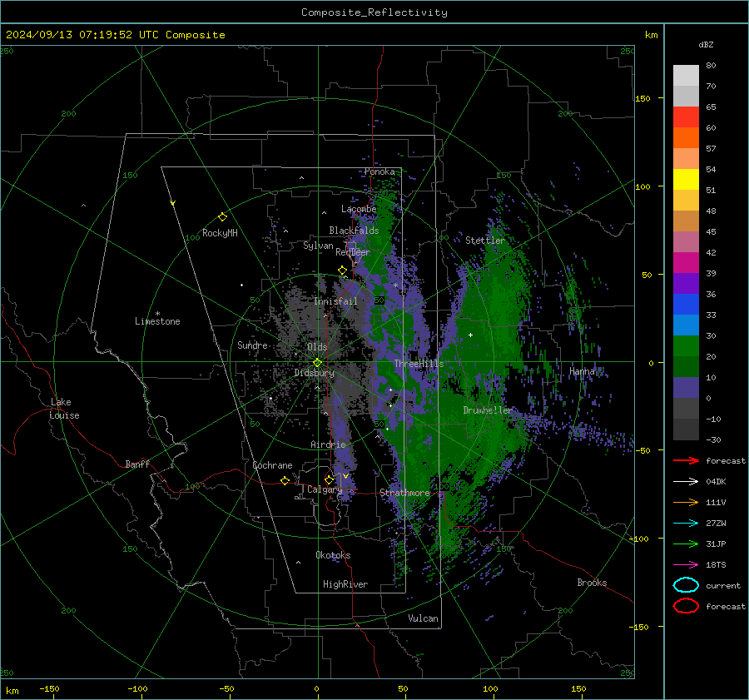The image size is (749, 700).
Task: Click the Cochrane label
Action: tap(272, 465)
